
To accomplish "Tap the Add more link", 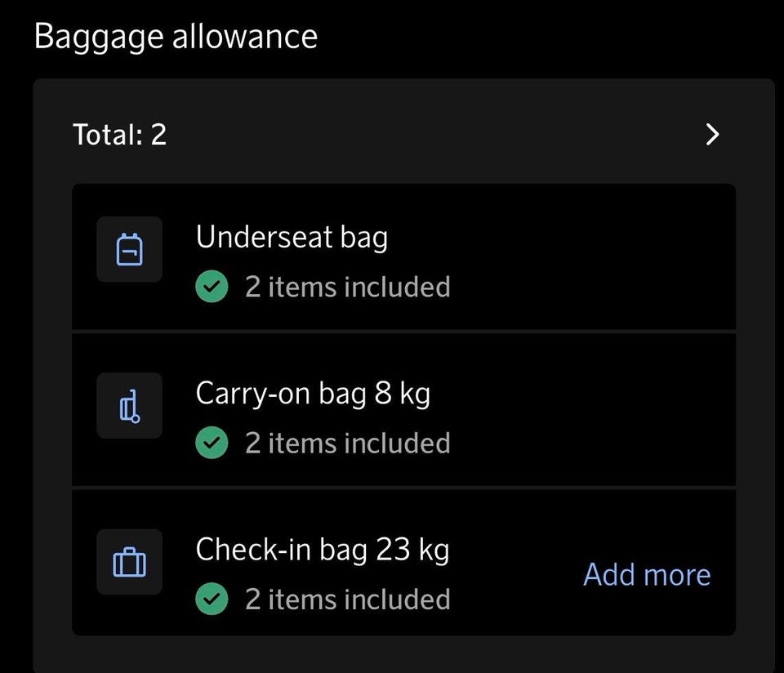I will point(647,575).
